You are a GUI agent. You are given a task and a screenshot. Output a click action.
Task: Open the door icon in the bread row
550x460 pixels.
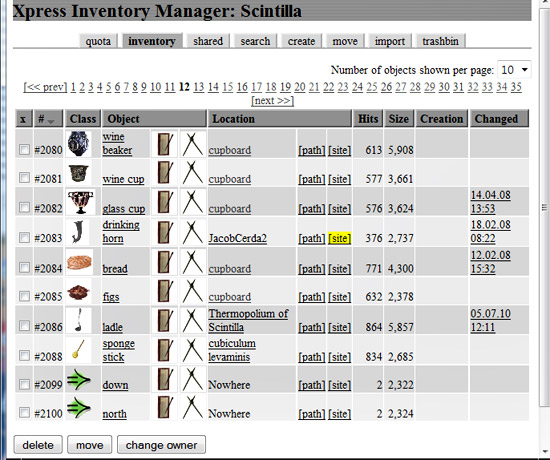pos(165,262)
